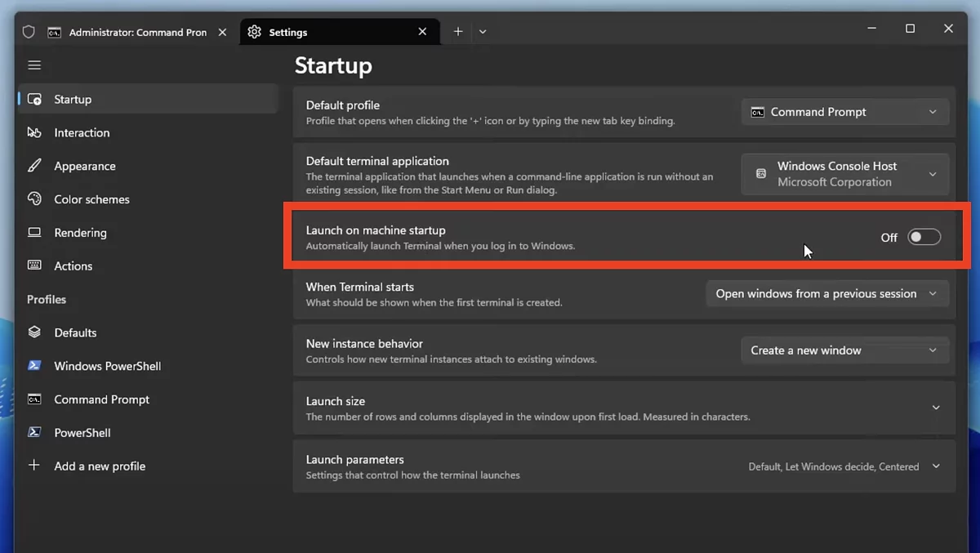Open a new tab with plus button
The image size is (980, 553).
coord(458,32)
